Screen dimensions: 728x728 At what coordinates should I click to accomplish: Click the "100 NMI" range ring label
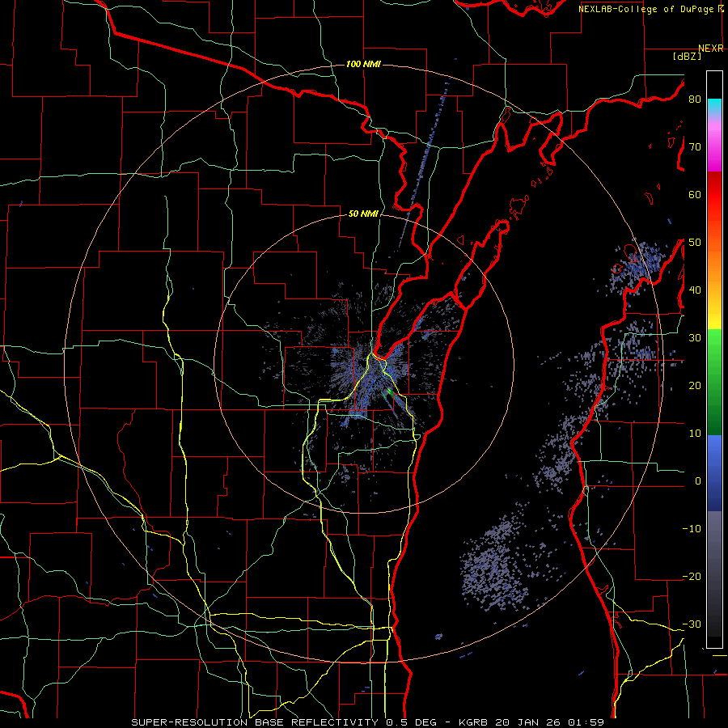(363, 64)
